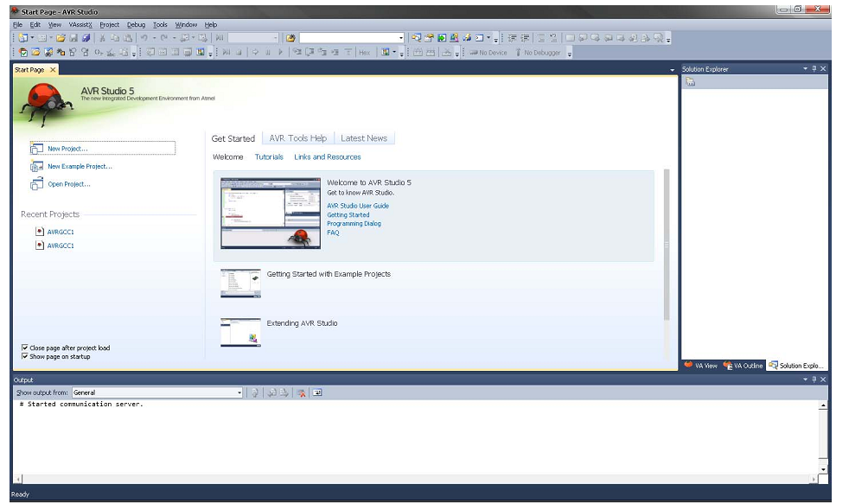849x504 pixels.
Task: Click the Output panel scroll down arrow
Action: click(823, 469)
